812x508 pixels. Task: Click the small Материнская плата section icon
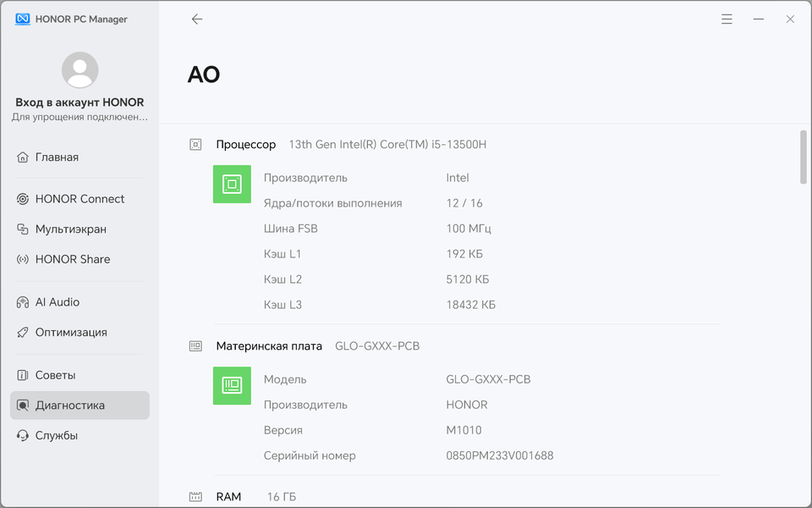tap(195, 346)
